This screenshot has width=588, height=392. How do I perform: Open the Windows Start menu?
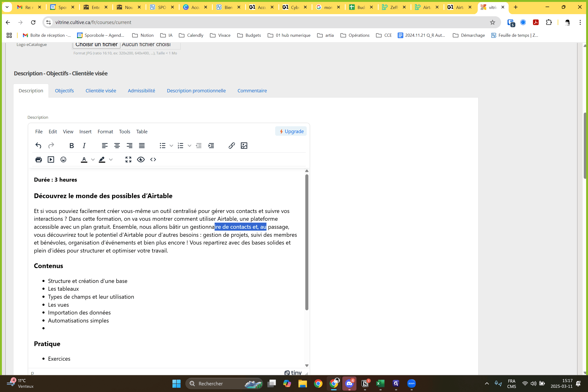pyautogui.click(x=176, y=384)
